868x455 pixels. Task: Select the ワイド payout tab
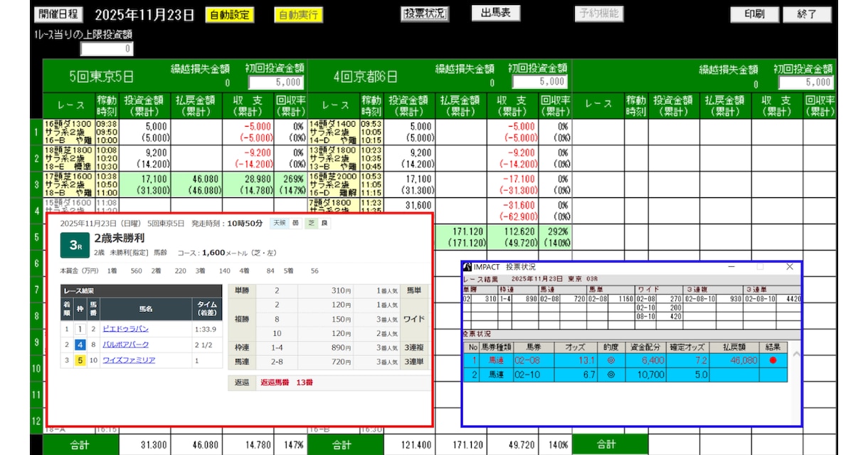coord(413,321)
